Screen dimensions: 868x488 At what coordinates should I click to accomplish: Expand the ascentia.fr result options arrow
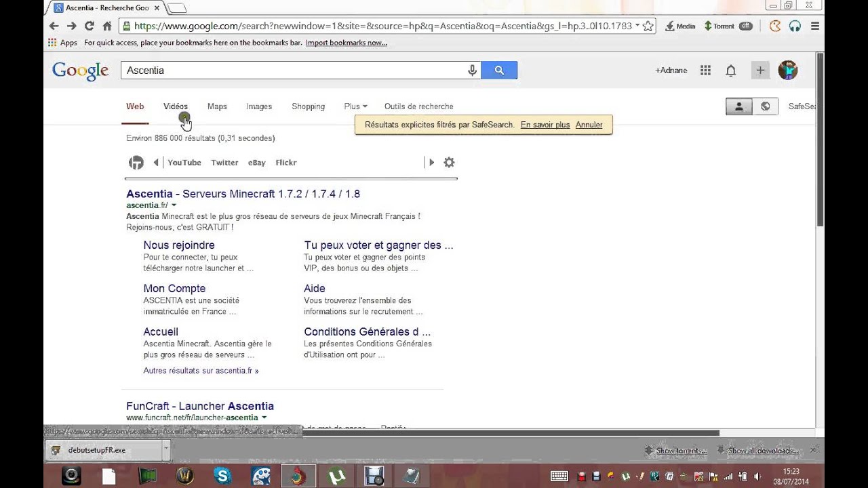[x=174, y=205]
